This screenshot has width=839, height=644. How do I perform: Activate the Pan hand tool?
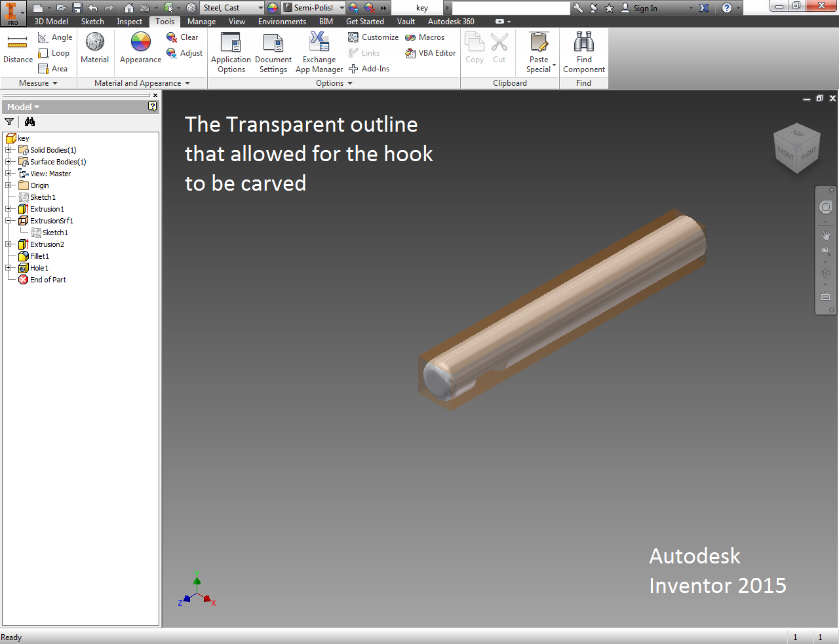tap(826, 235)
